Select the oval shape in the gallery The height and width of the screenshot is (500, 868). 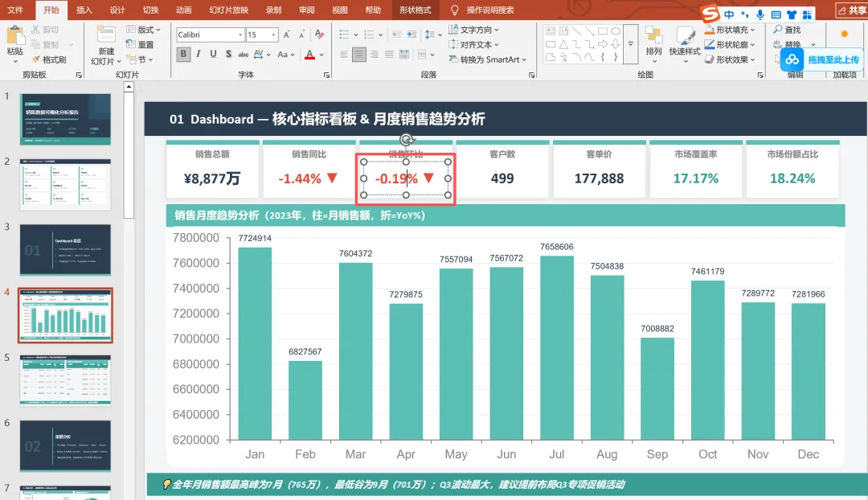pyautogui.click(x=616, y=31)
